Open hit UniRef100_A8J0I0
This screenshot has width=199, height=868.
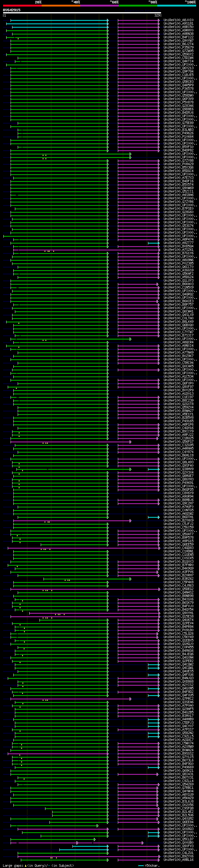(x=178, y=20)
